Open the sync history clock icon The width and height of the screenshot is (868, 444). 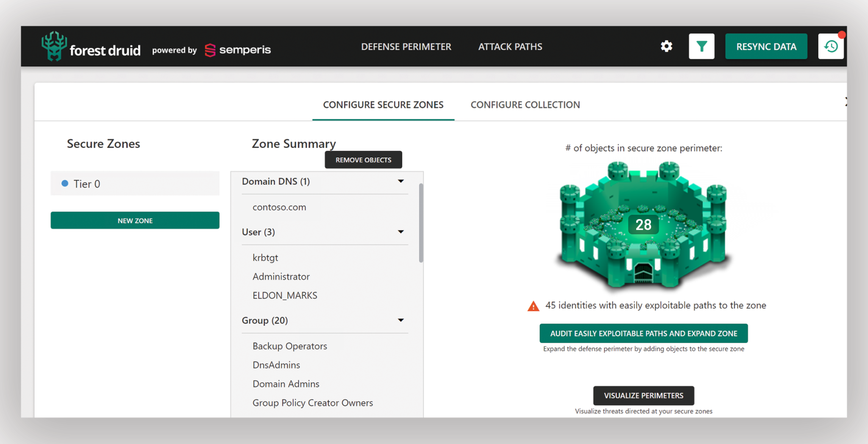pyautogui.click(x=830, y=46)
